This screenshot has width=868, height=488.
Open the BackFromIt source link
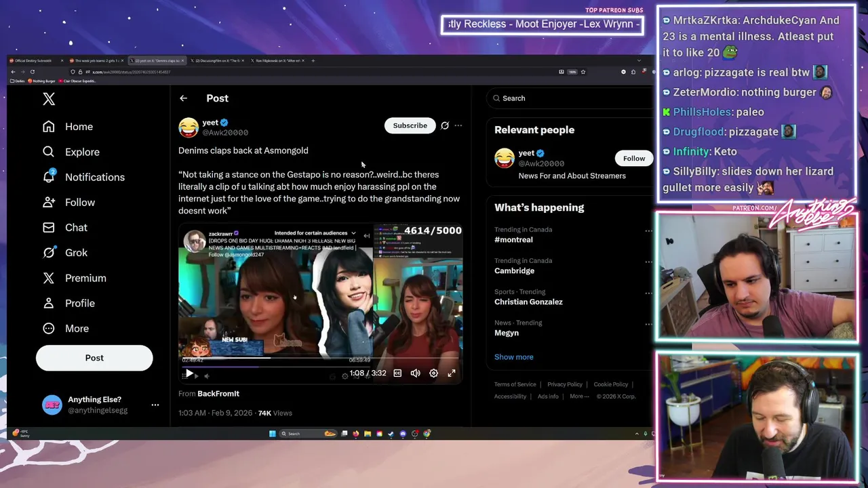click(x=218, y=394)
